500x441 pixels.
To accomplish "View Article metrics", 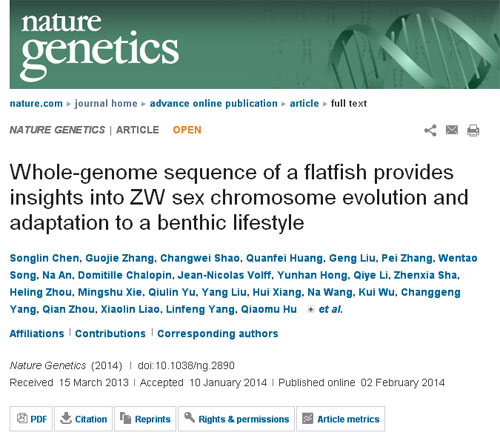I will pos(341,419).
